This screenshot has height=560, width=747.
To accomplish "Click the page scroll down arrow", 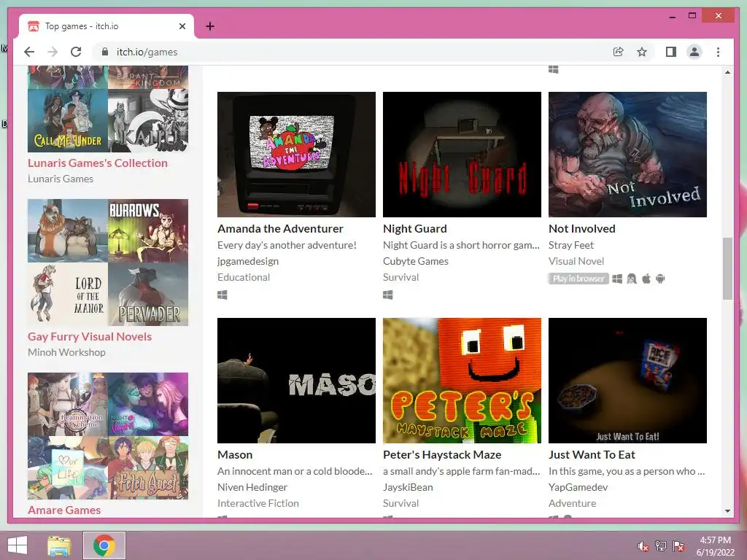I will point(727,510).
